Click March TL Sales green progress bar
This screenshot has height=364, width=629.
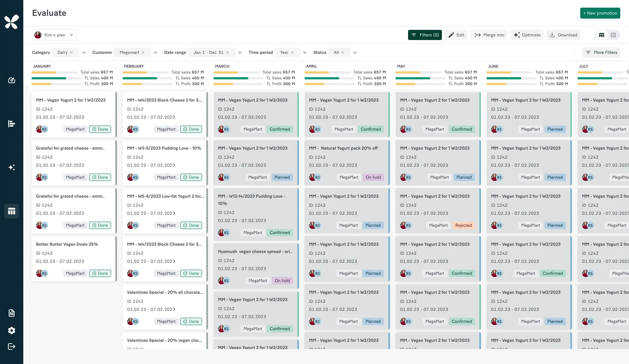tap(238, 78)
